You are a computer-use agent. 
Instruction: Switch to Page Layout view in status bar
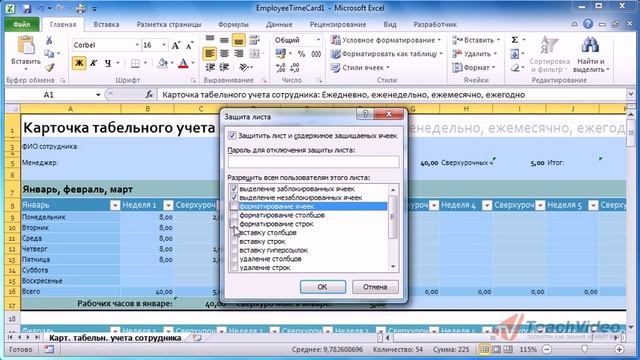click(x=496, y=349)
